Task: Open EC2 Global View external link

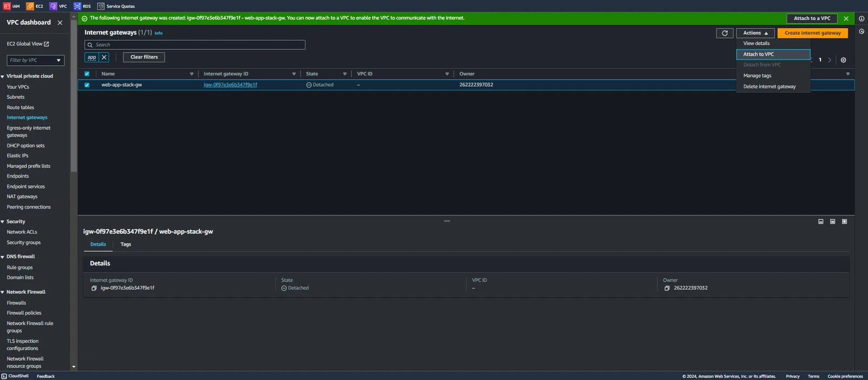Action: [x=28, y=43]
